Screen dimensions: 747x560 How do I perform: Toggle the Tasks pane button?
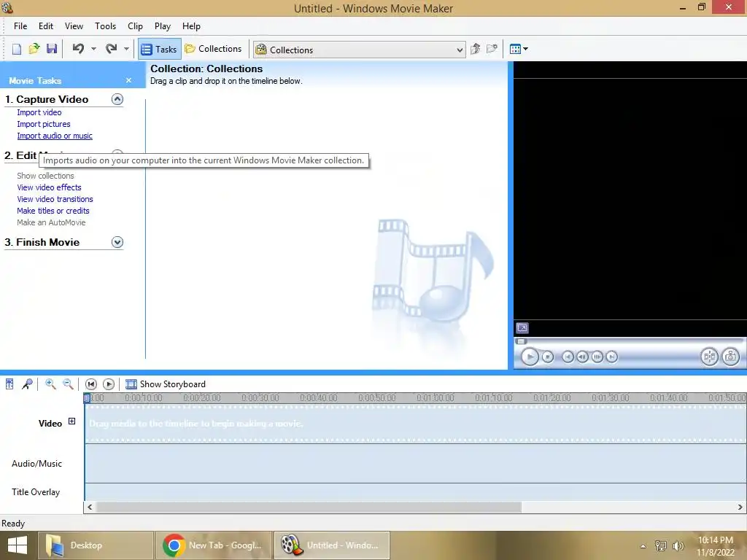pos(160,49)
